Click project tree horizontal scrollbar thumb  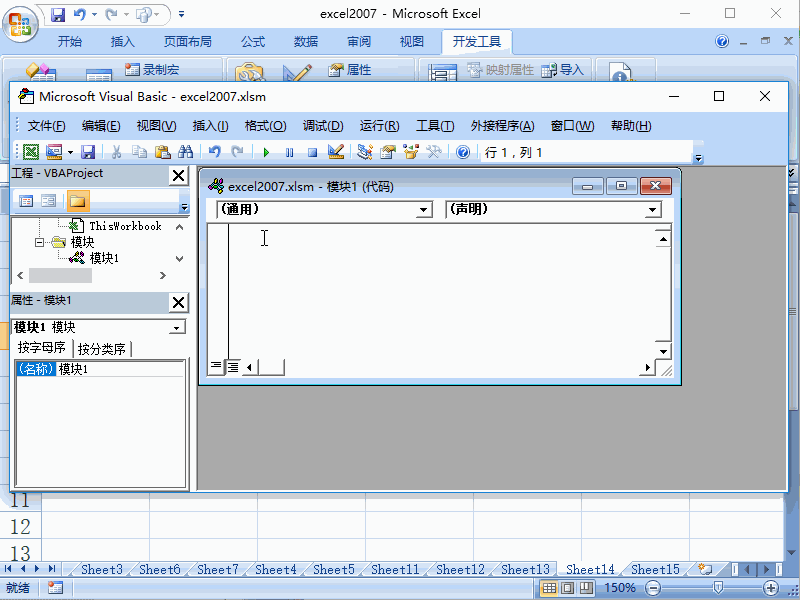(60, 276)
